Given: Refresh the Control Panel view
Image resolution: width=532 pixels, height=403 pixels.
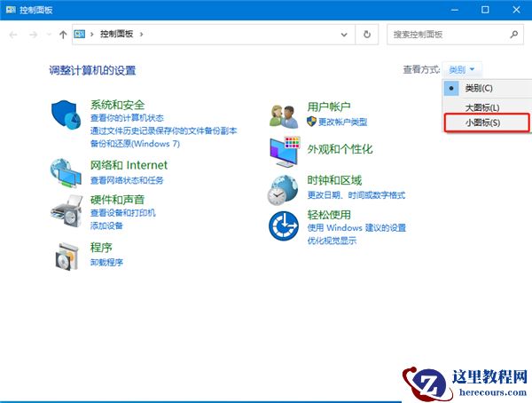Looking at the screenshot, I should point(367,35).
